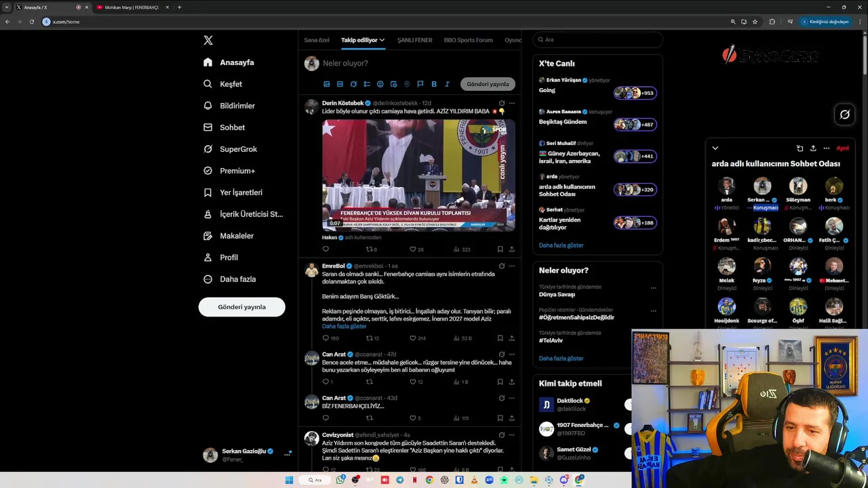Toggle italic formatting in composer
The width and height of the screenshot is (868, 488).
coord(447,84)
